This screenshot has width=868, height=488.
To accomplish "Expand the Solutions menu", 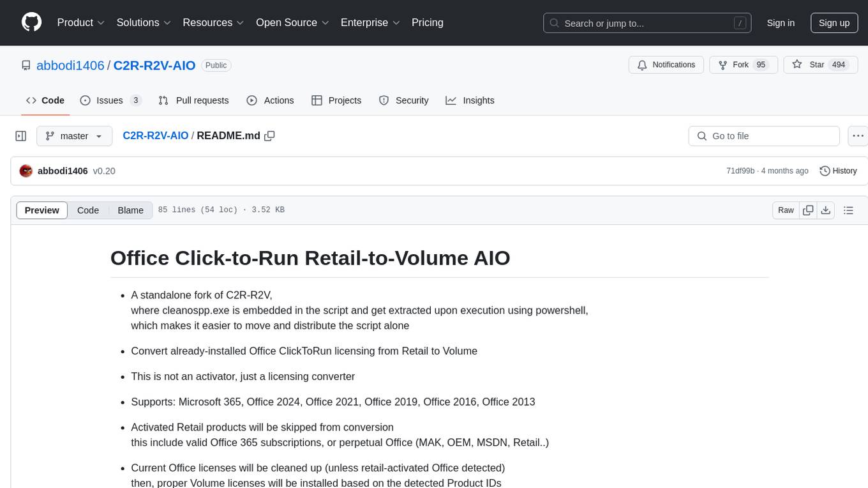I will coord(144,22).
